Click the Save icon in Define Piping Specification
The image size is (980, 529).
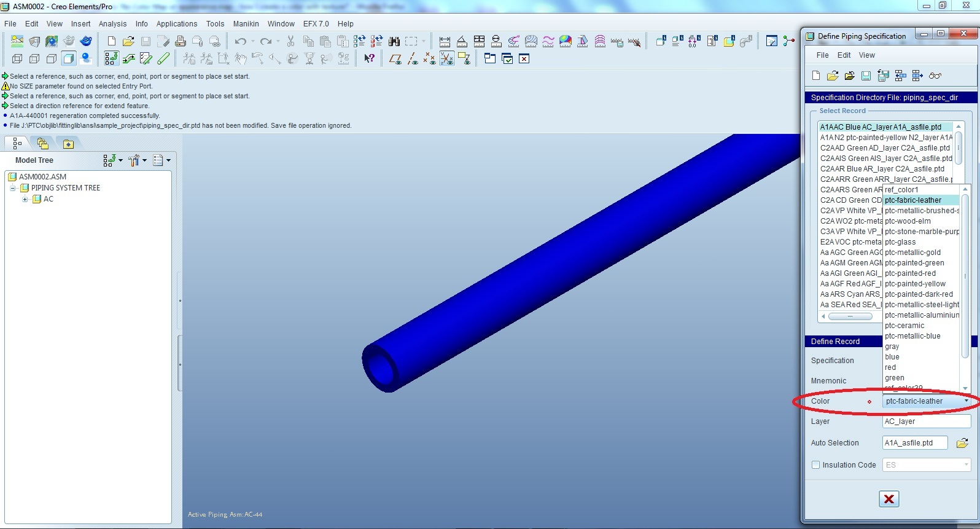click(866, 76)
